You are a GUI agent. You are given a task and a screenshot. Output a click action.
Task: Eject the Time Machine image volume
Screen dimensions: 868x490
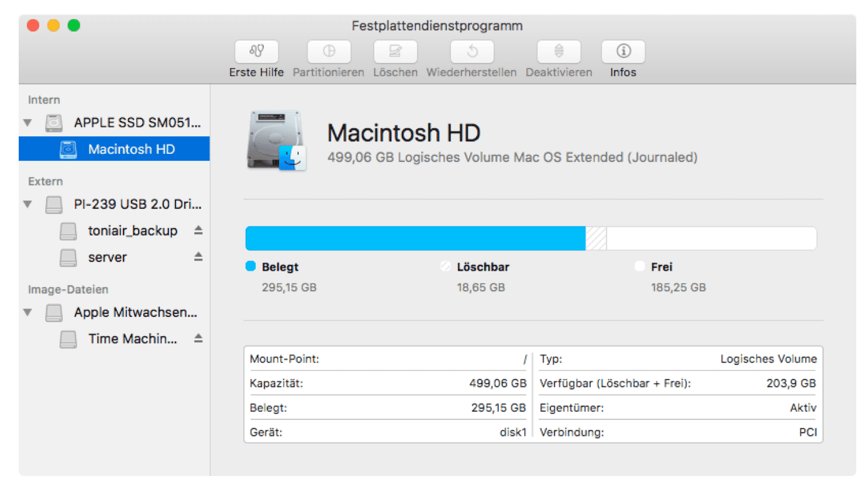click(198, 339)
